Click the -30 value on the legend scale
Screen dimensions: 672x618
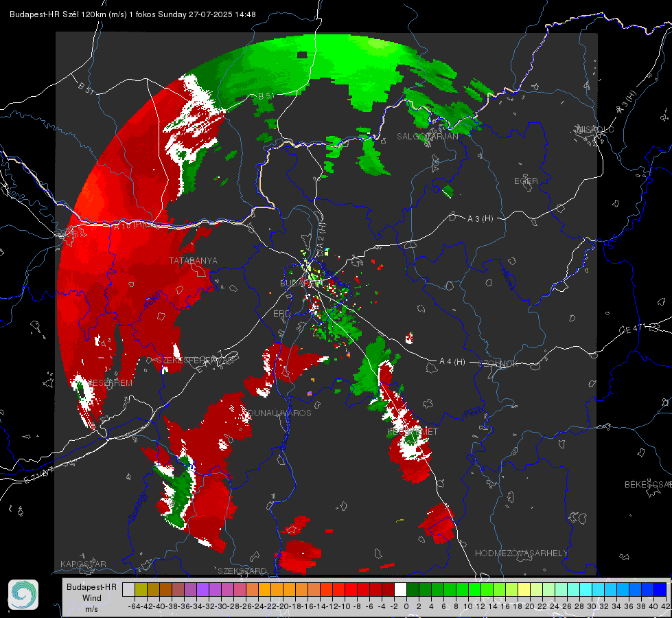click(221, 606)
